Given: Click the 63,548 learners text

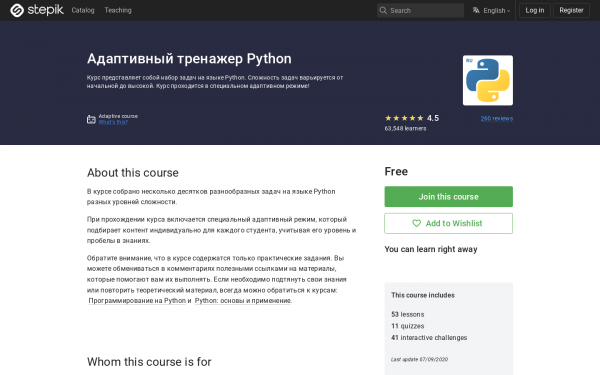Looking at the screenshot, I should coord(405,129).
